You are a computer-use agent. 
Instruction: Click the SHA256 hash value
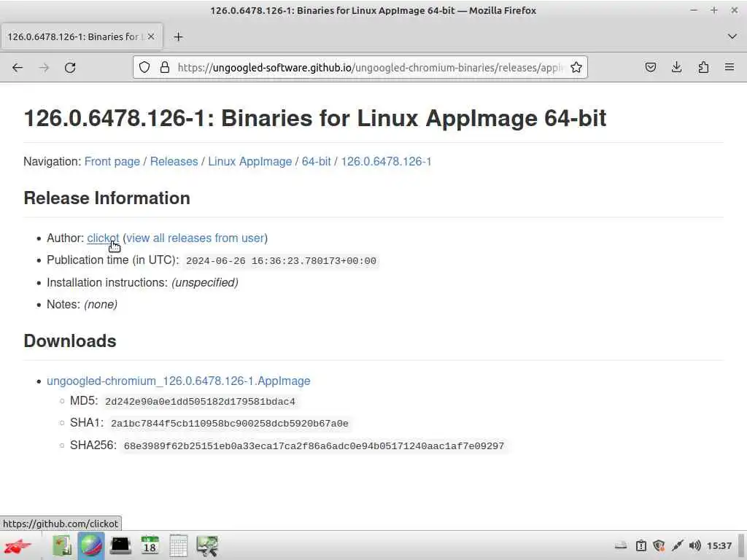tap(314, 446)
